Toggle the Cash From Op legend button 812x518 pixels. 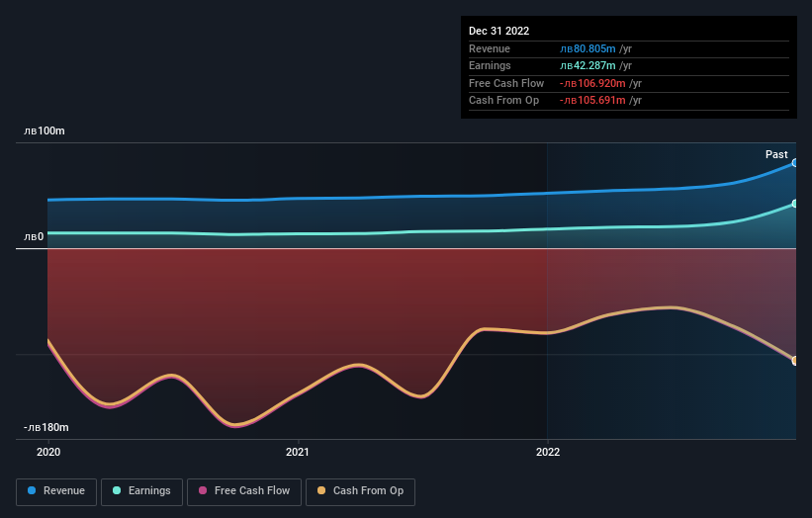360,491
